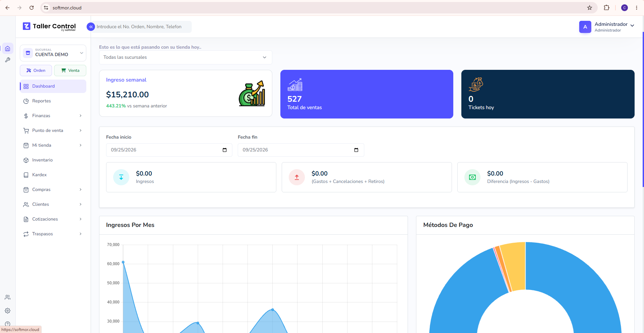The height and width of the screenshot is (333, 644).
Task: Click the Administrador avatar letter A
Action: 585,27
